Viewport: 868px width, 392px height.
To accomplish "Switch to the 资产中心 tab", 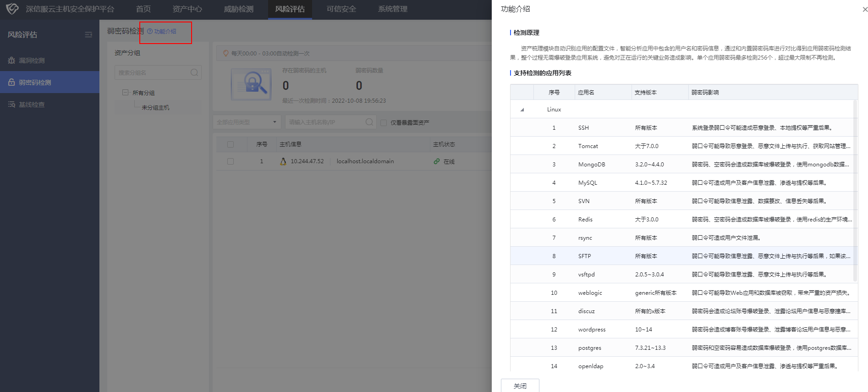I will click(x=187, y=9).
